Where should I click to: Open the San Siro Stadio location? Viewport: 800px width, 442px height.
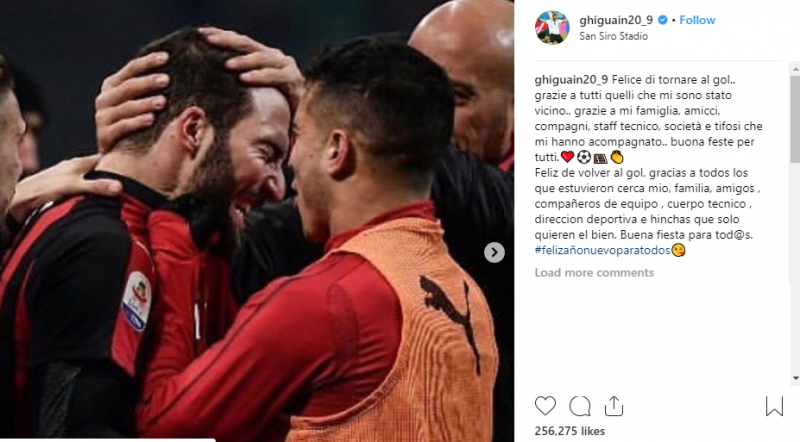click(613, 36)
